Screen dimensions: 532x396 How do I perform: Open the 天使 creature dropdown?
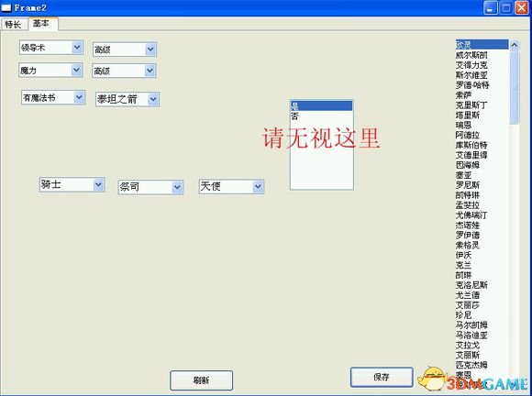pyautogui.click(x=258, y=186)
